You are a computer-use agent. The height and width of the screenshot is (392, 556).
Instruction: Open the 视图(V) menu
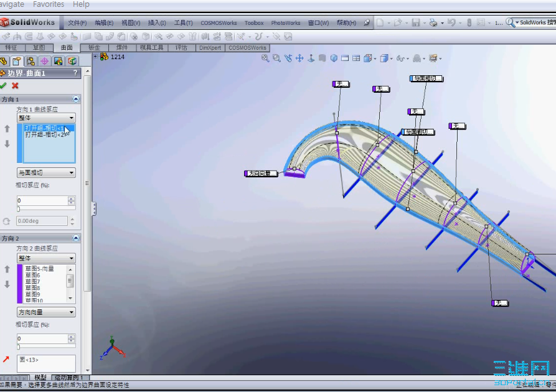[x=131, y=23]
